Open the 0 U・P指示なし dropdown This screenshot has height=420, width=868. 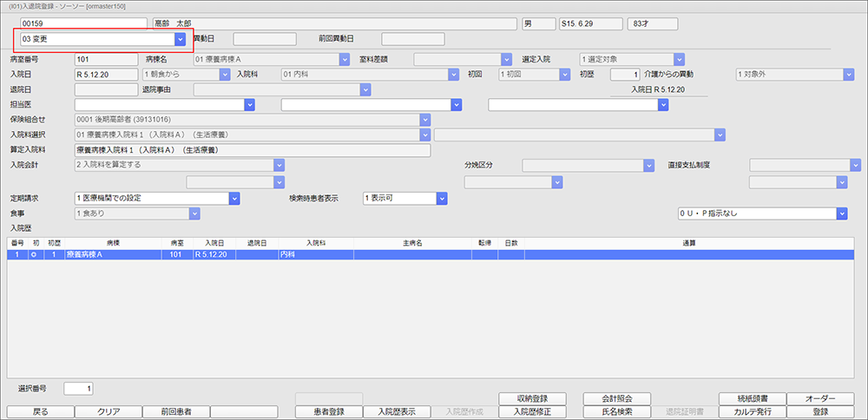(x=841, y=213)
